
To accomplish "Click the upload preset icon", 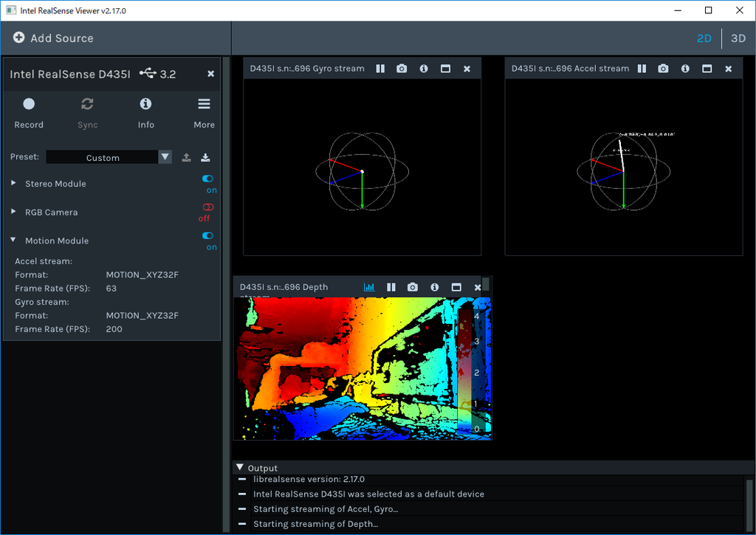I will [187, 157].
